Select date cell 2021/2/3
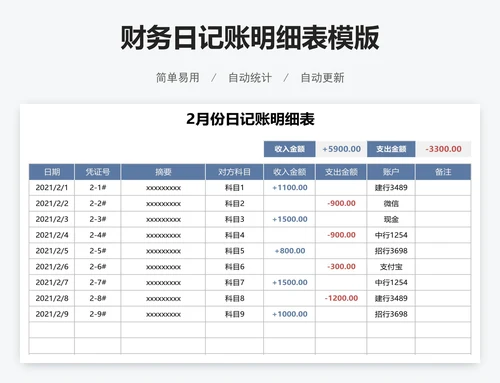Viewport: 500px width, 383px height. [52, 219]
